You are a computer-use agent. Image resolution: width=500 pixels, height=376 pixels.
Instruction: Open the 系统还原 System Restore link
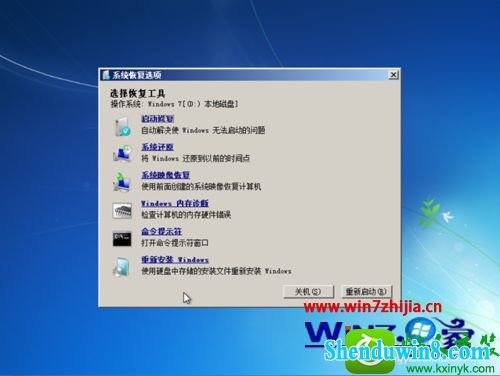157,147
